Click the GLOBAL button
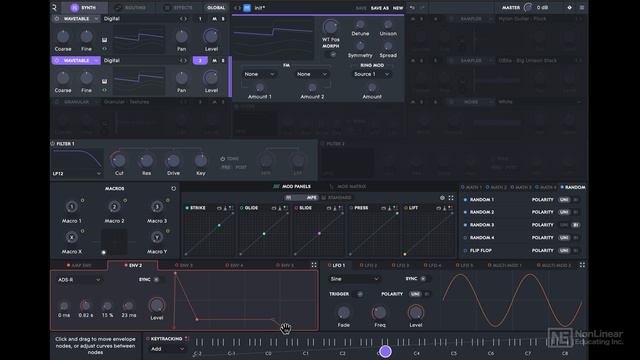640x360 pixels. coord(216,8)
